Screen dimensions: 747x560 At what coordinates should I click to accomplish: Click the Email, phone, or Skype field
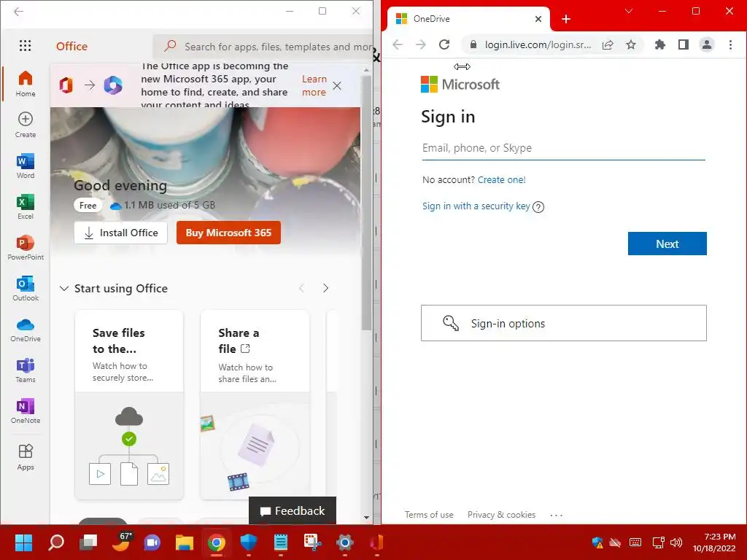[564, 148]
